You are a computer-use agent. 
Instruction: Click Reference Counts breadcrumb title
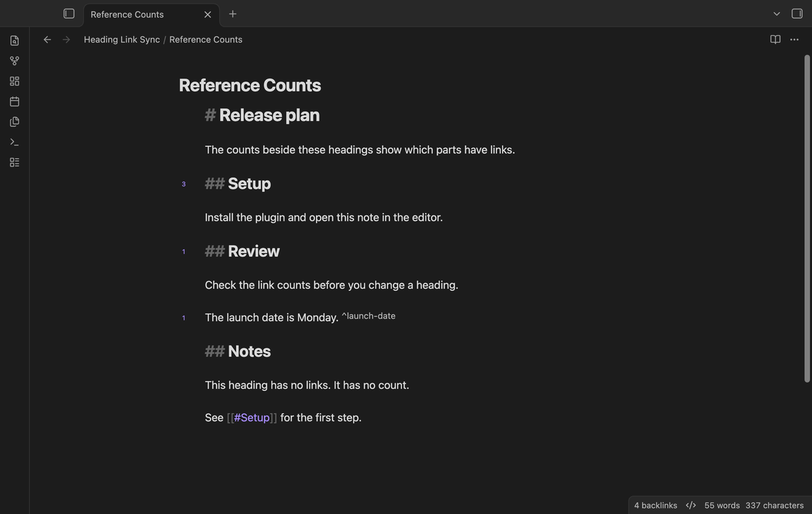206,39
